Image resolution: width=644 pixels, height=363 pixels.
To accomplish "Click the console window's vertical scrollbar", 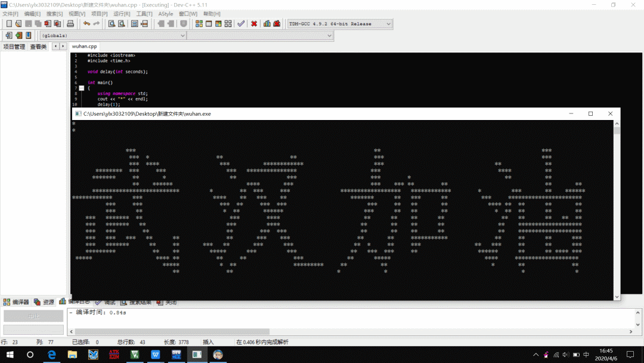I will point(617,209).
